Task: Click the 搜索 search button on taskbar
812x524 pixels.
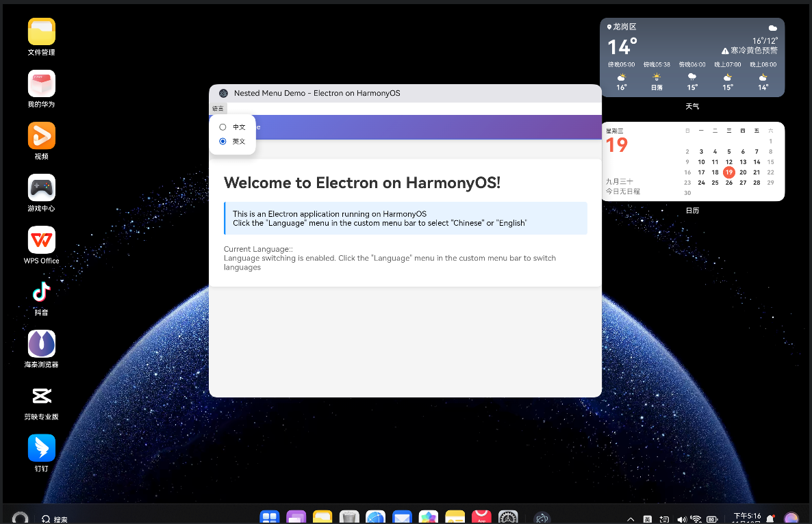Action: (54, 519)
